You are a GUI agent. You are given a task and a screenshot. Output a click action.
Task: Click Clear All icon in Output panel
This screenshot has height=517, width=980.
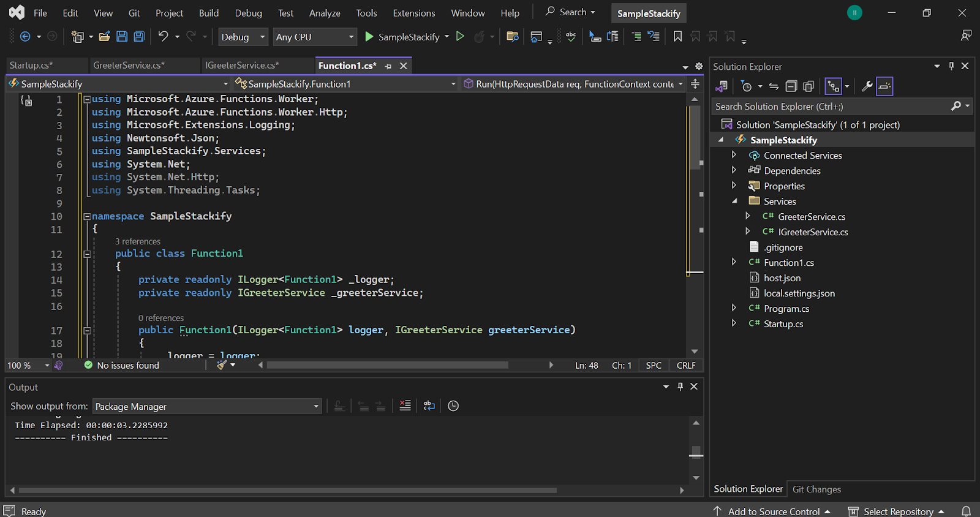coord(405,406)
